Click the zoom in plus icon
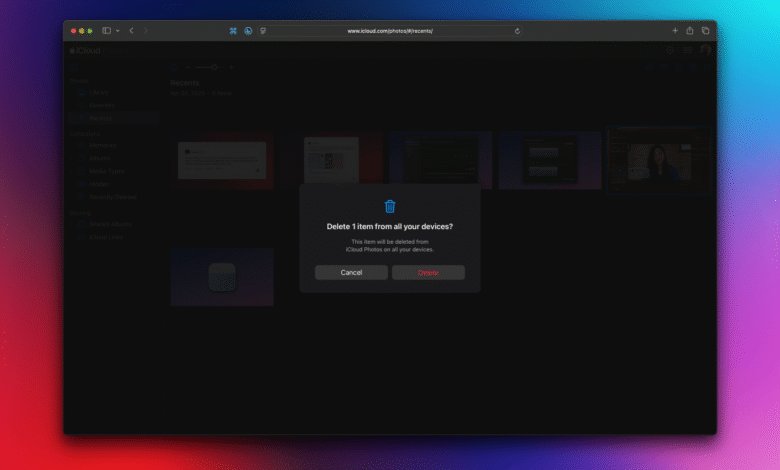This screenshot has height=470, width=780. point(231,67)
